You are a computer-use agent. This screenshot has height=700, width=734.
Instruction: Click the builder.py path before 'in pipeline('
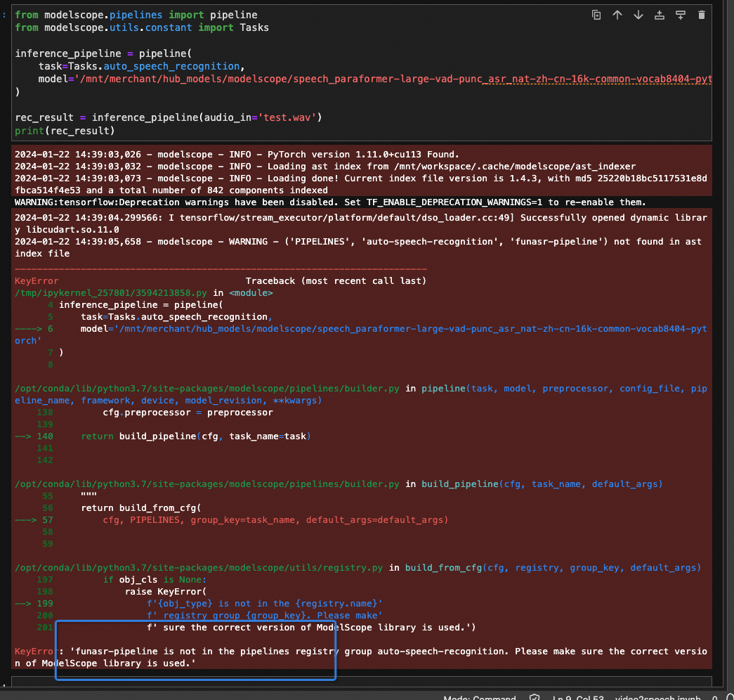207,389
